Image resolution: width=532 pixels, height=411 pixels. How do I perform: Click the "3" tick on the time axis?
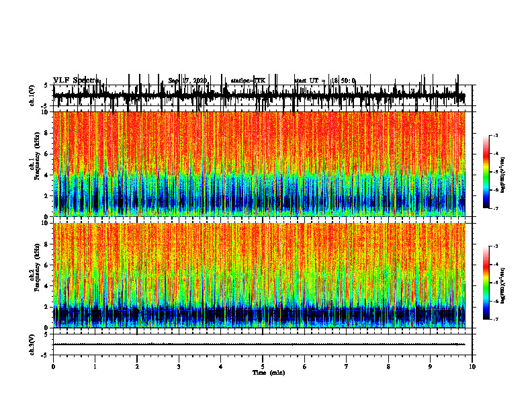[179, 367]
